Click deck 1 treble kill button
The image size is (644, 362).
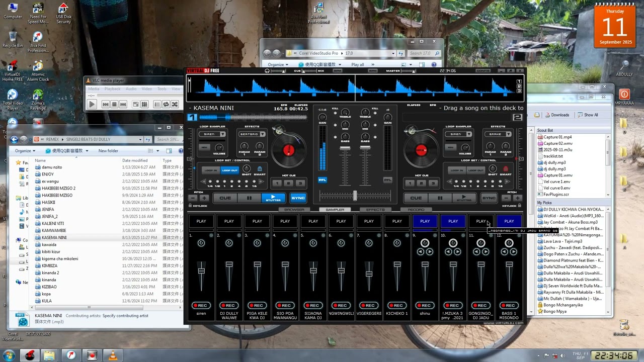point(335,112)
